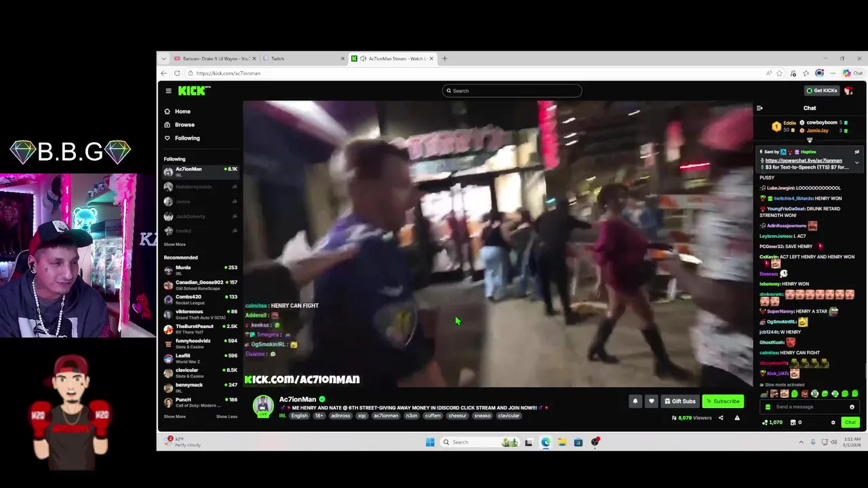Select the xqc tag

point(362,415)
